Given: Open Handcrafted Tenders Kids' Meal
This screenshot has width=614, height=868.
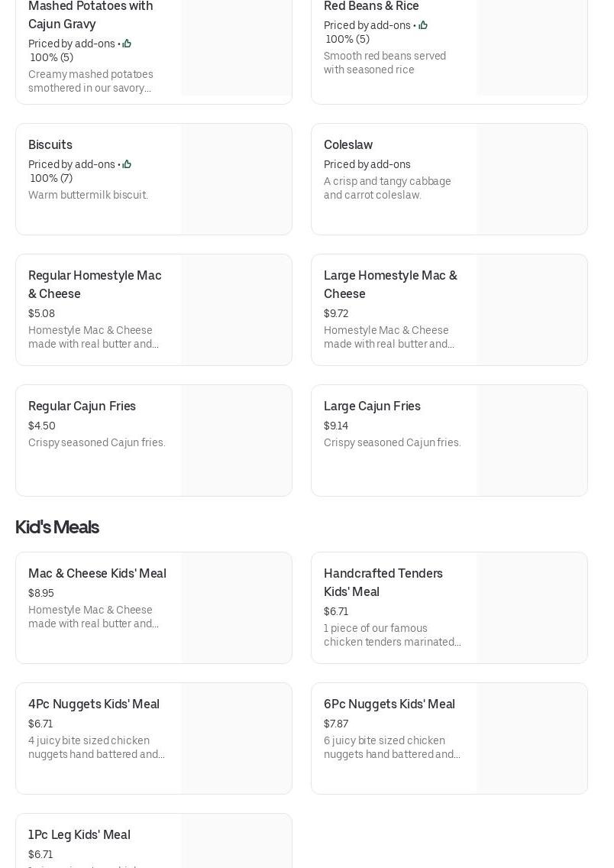Looking at the screenshot, I should pos(383,582).
